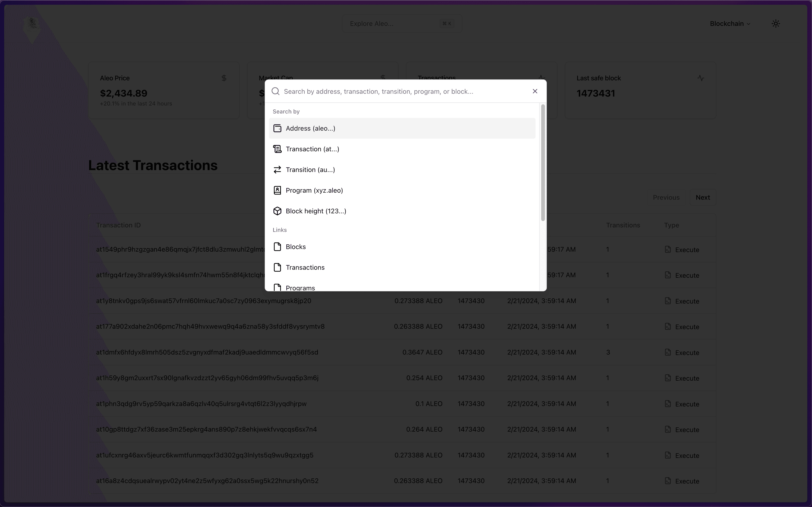
Task: Open transaction at1h59y8gm2uxxrt7sx90... link
Action: pos(207,378)
